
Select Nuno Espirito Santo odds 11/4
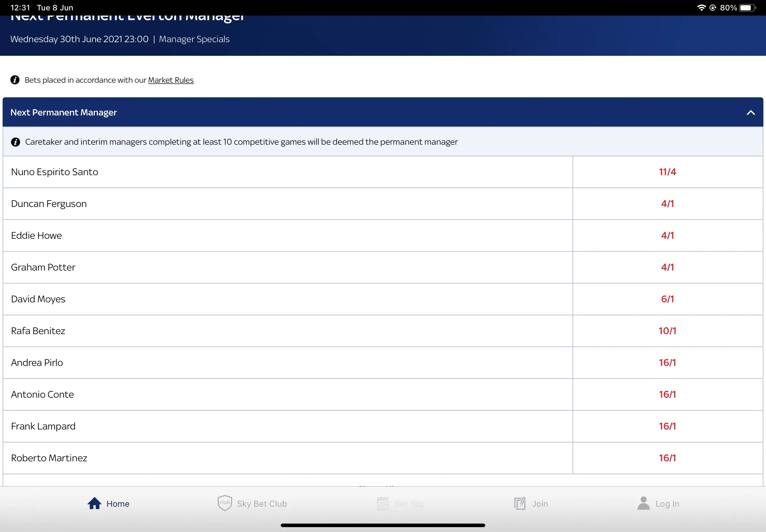[667, 172]
